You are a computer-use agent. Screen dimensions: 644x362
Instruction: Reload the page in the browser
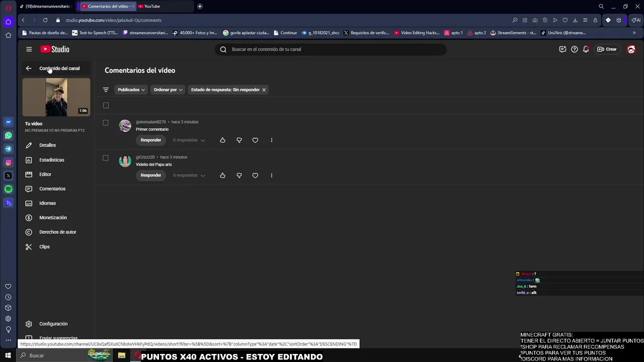(45, 20)
